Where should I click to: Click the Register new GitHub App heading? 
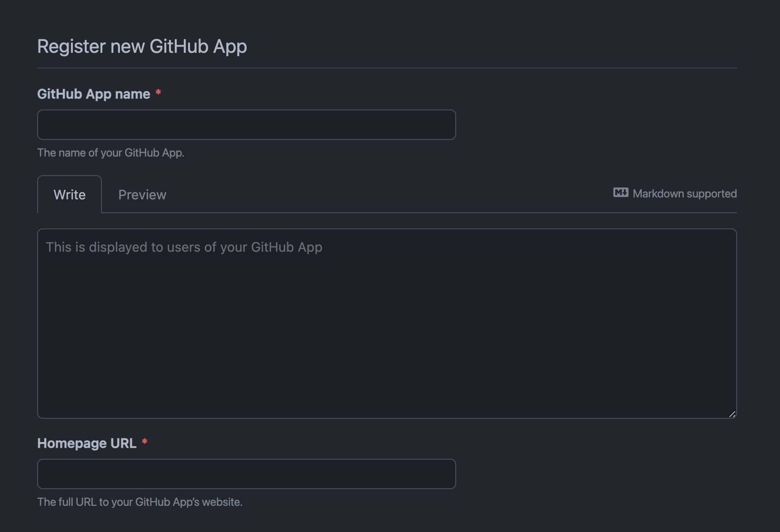(x=142, y=47)
